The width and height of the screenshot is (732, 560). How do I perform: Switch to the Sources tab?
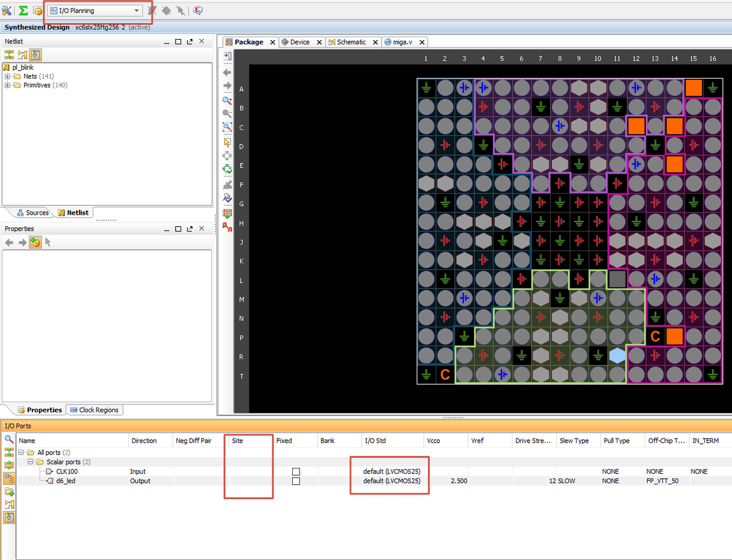(x=32, y=213)
